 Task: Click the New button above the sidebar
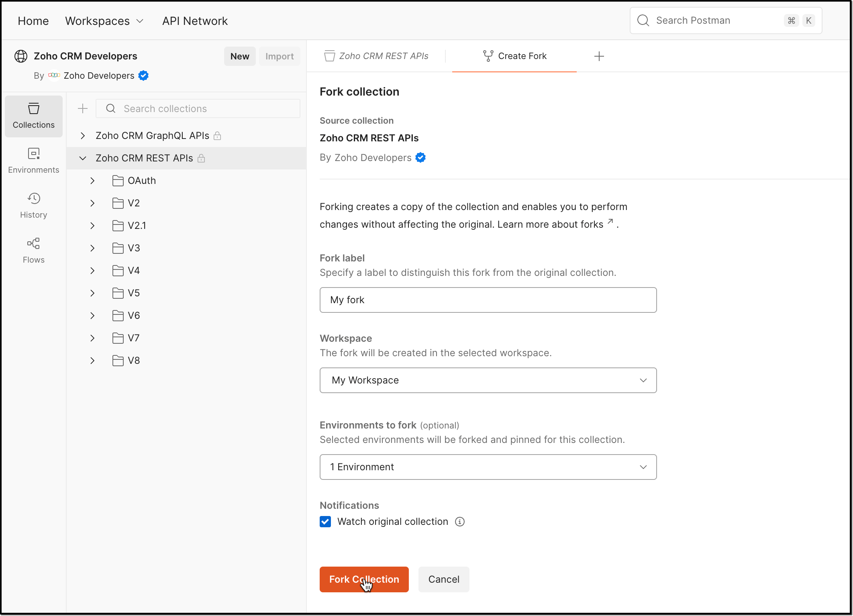click(239, 56)
